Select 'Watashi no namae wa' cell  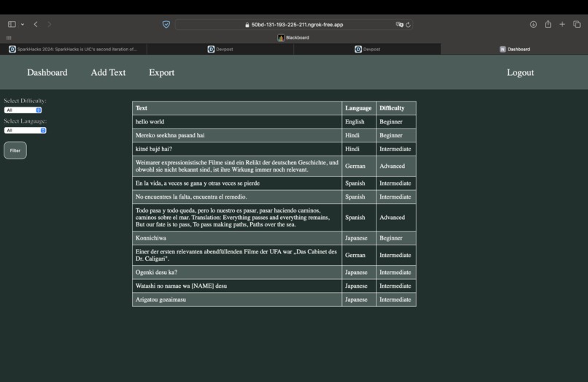pos(237,286)
